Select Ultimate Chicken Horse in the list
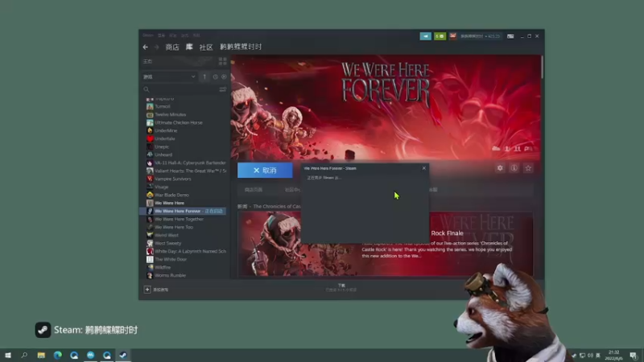 tap(178, 123)
